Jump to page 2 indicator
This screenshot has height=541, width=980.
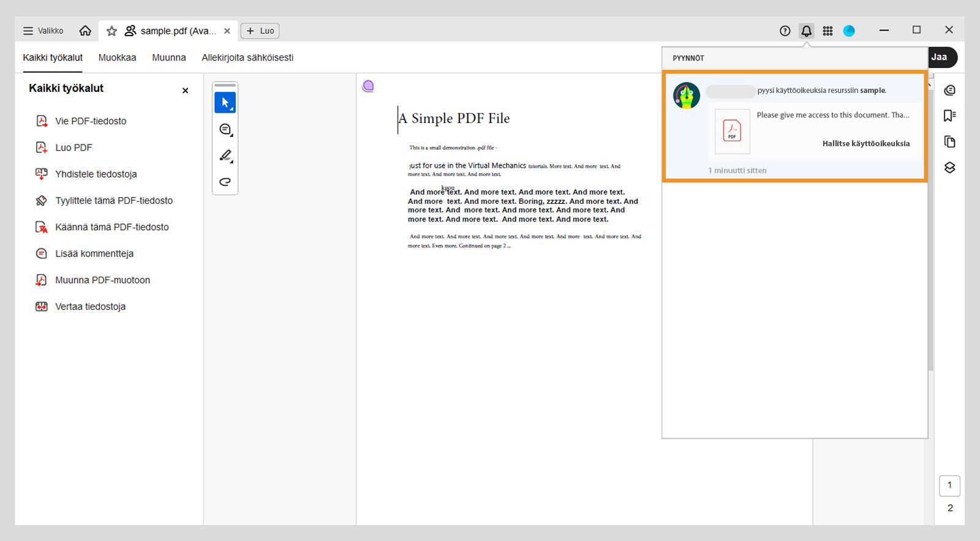[x=950, y=508]
